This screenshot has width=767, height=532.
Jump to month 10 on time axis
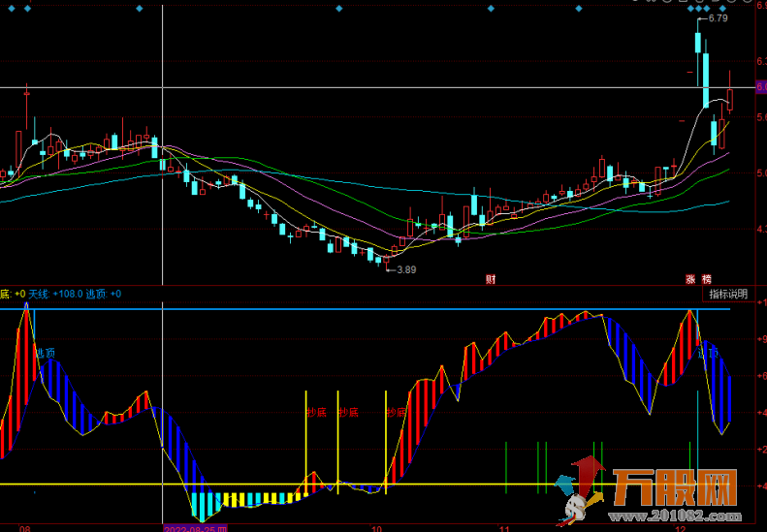click(376, 528)
